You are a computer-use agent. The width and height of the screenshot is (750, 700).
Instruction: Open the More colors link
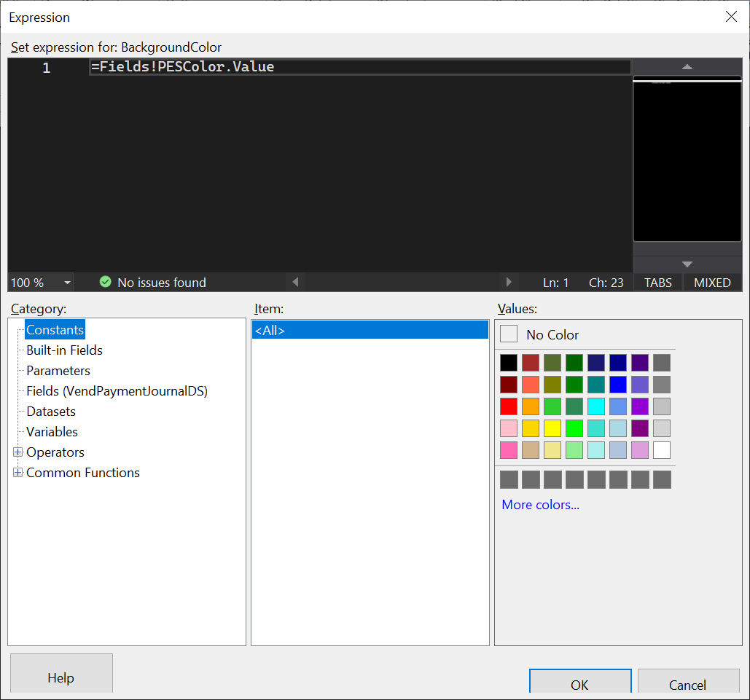(x=541, y=505)
